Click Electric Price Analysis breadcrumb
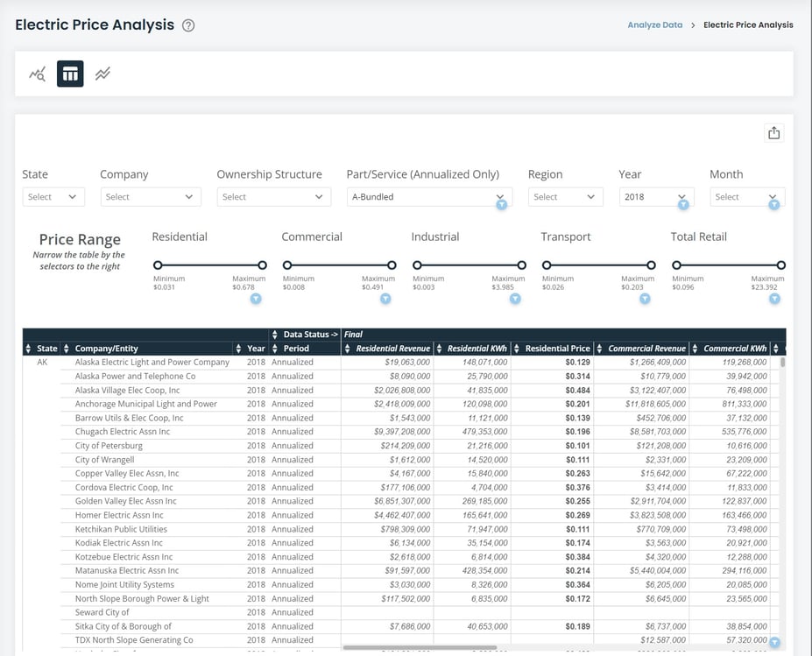Image resolution: width=812 pixels, height=656 pixels. point(748,25)
